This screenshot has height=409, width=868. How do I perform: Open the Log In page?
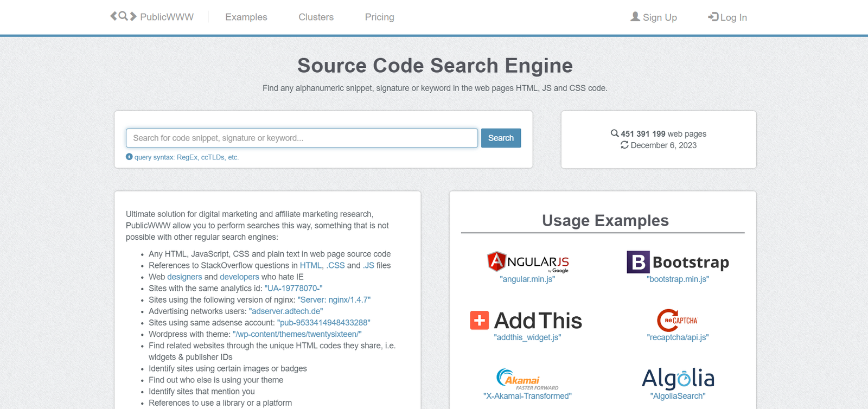coord(727,17)
